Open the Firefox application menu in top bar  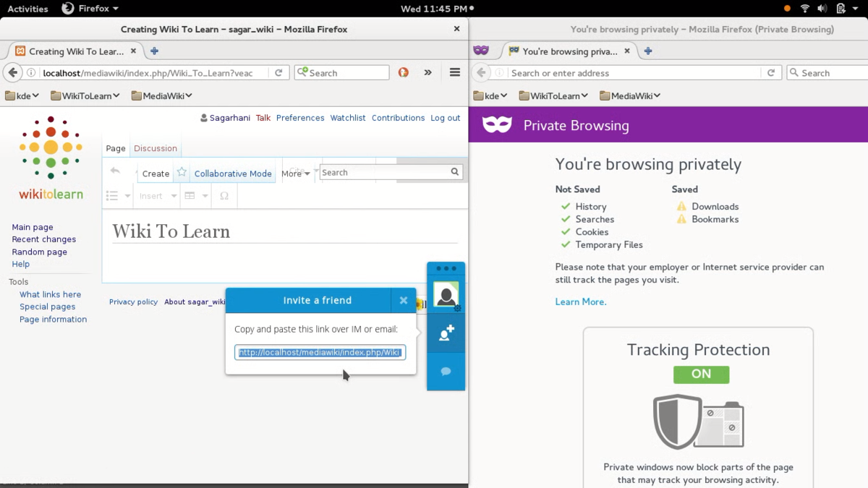(x=90, y=9)
